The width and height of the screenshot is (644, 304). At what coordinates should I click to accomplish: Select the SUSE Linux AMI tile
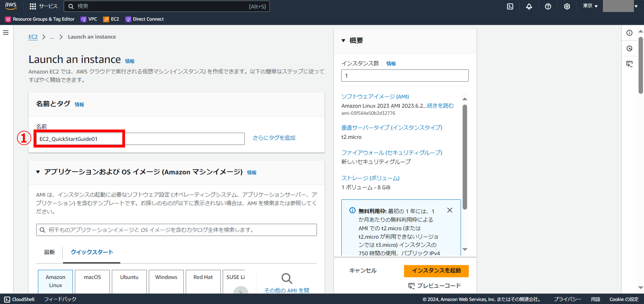[x=234, y=282]
